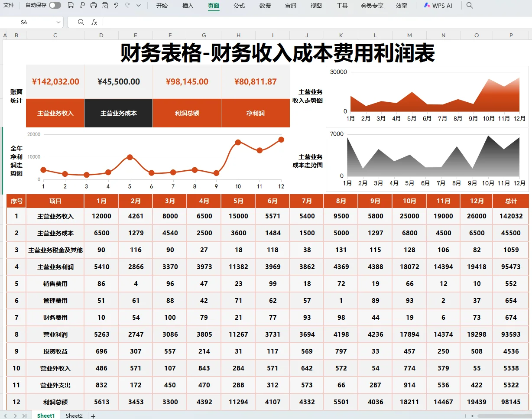Image resolution: width=532 pixels, height=419 pixels.
Task: Click the 10月 table header cell
Action: pyautogui.click(x=409, y=201)
